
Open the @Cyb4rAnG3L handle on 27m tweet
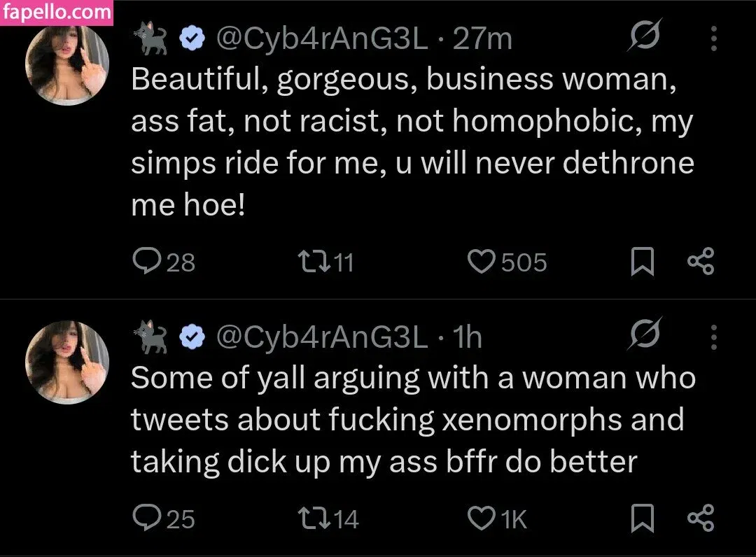[321, 38]
